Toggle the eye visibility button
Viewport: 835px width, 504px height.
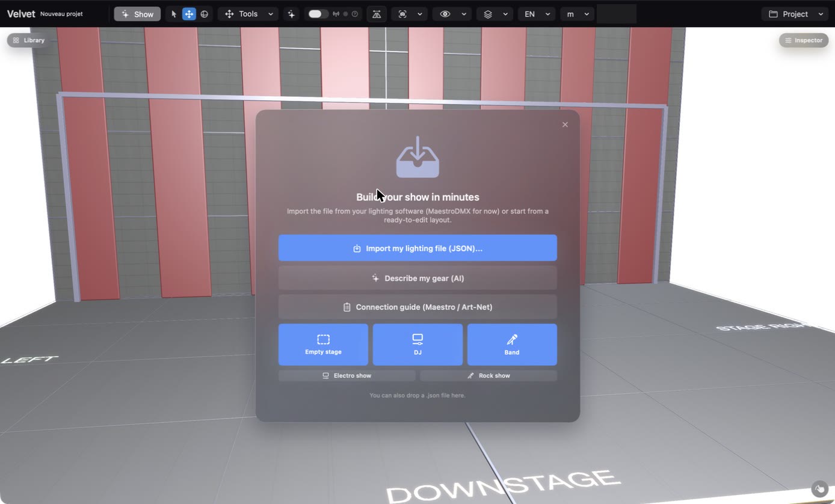tap(445, 14)
